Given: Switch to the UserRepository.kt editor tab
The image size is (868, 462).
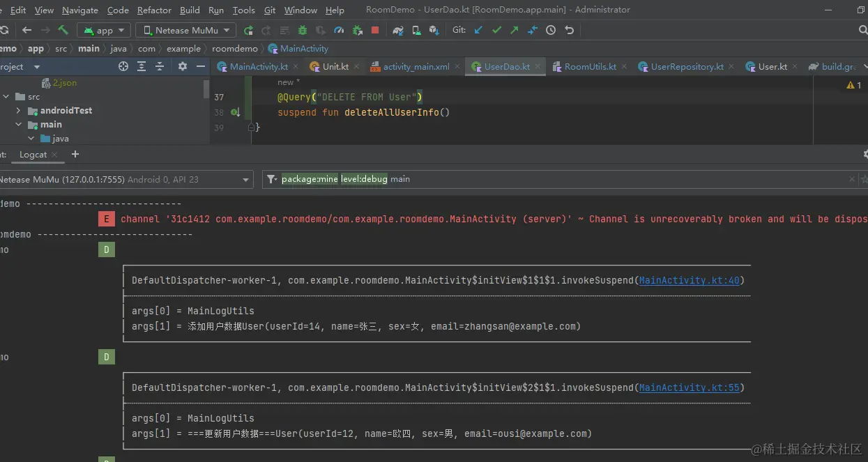Looking at the screenshot, I should click(687, 67).
